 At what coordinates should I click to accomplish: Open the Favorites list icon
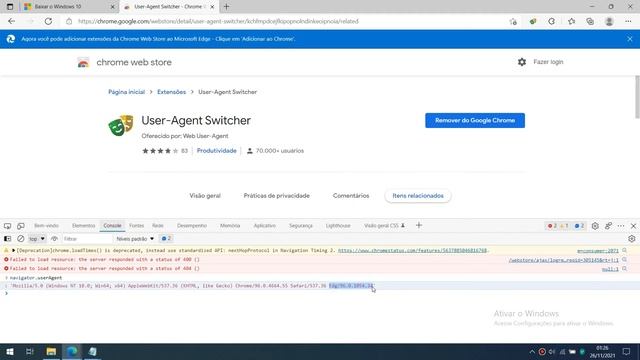pyautogui.click(x=571, y=22)
